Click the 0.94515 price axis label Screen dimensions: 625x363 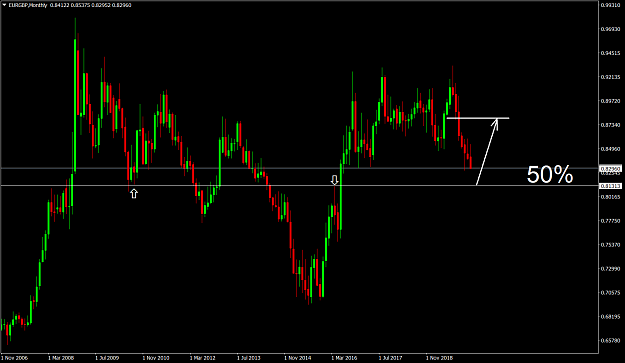coord(611,53)
